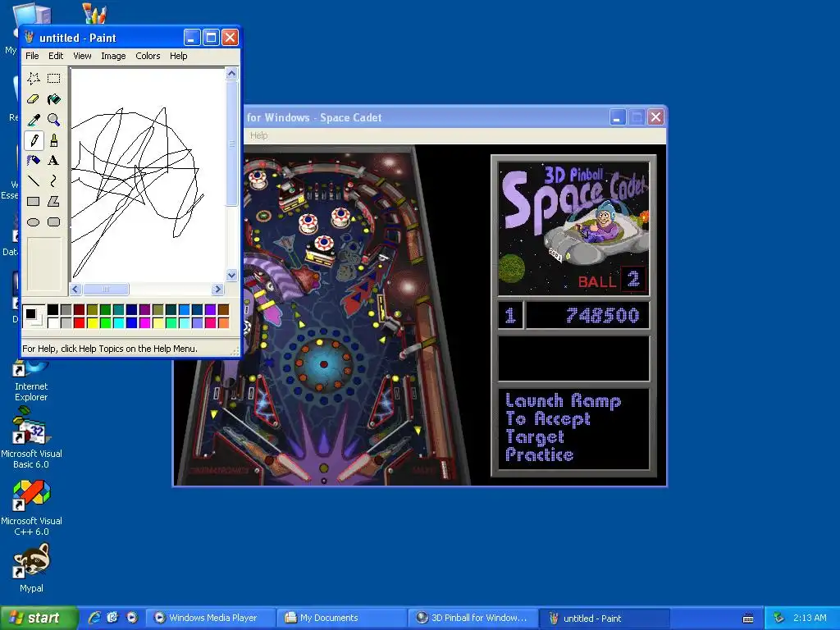Select the Pencil tool in Paint

coord(33,140)
